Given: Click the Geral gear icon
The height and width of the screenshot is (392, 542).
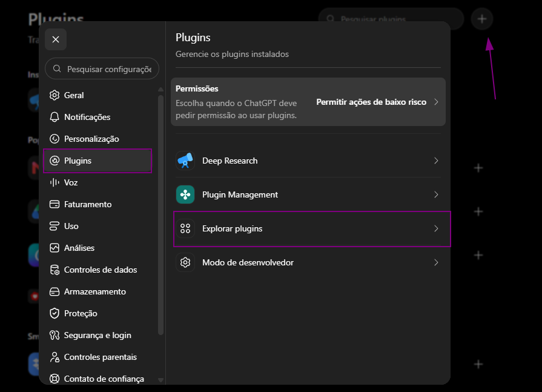Looking at the screenshot, I should 55,95.
